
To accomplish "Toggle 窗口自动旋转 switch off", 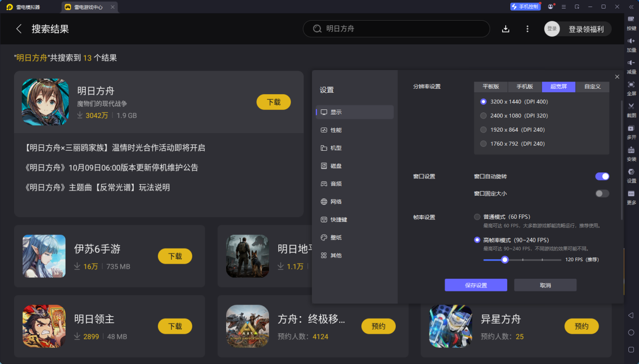I will (602, 176).
